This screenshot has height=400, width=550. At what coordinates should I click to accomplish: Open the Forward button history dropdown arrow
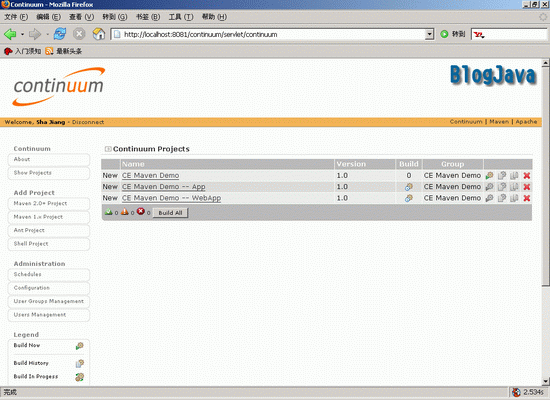[x=47, y=34]
